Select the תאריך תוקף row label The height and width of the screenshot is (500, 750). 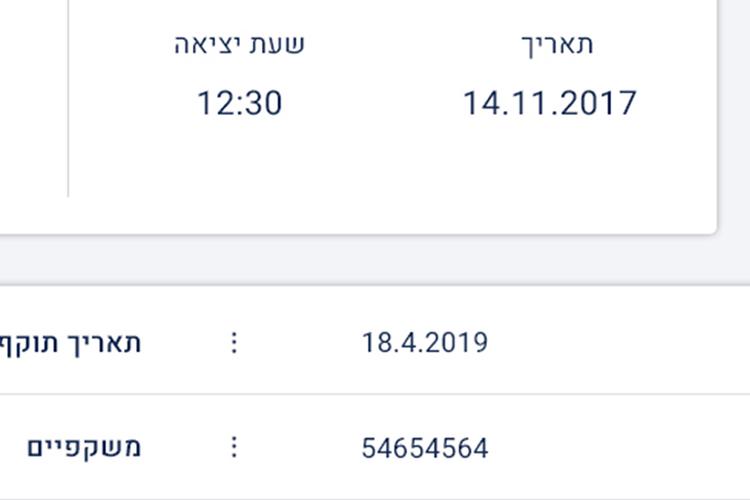click(x=70, y=344)
